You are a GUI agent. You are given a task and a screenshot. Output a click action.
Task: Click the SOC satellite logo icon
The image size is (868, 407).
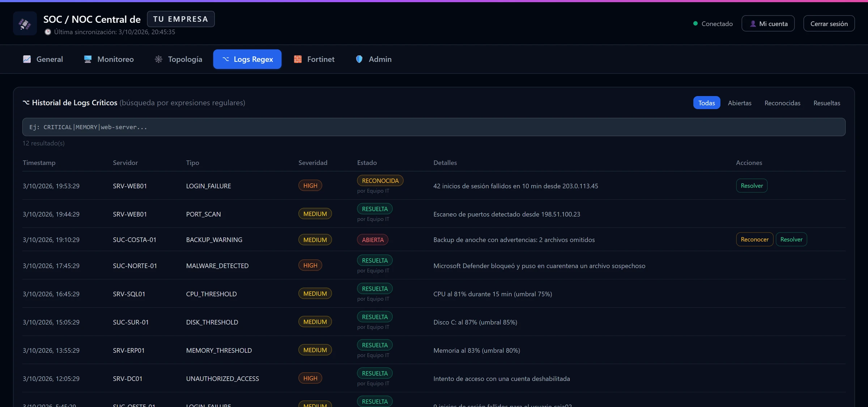(25, 23)
